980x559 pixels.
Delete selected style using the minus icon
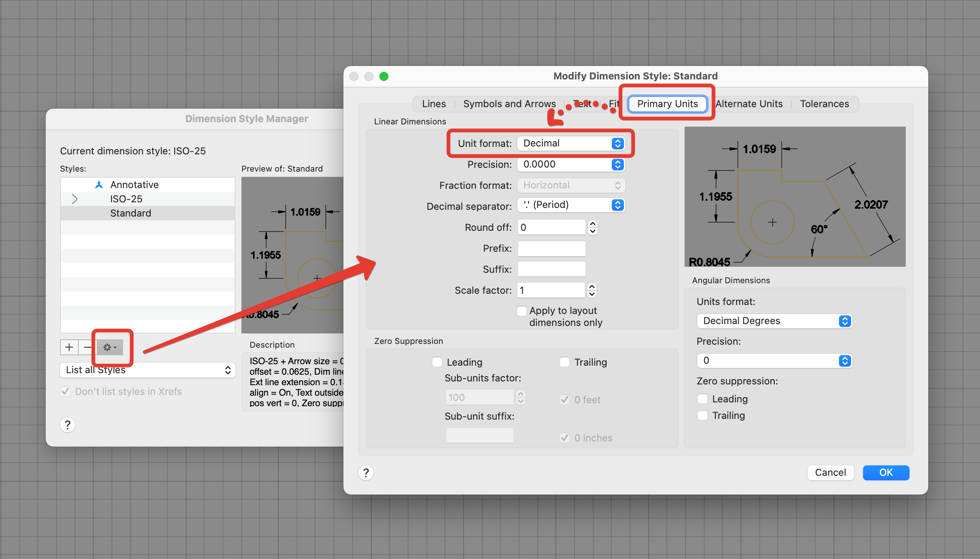pos(88,347)
